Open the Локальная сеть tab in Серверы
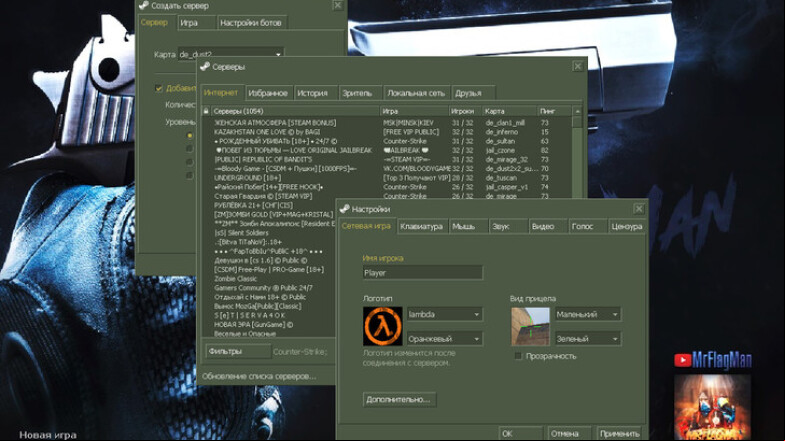Screen dimensions: 785x441 tap(416, 93)
